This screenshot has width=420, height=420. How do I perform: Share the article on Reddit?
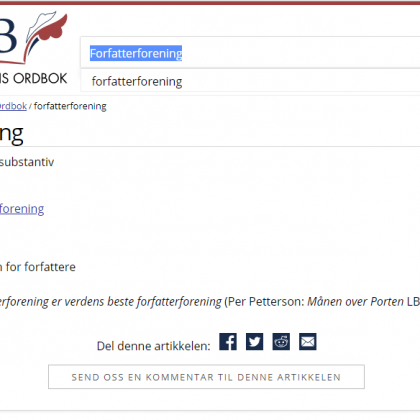click(281, 342)
